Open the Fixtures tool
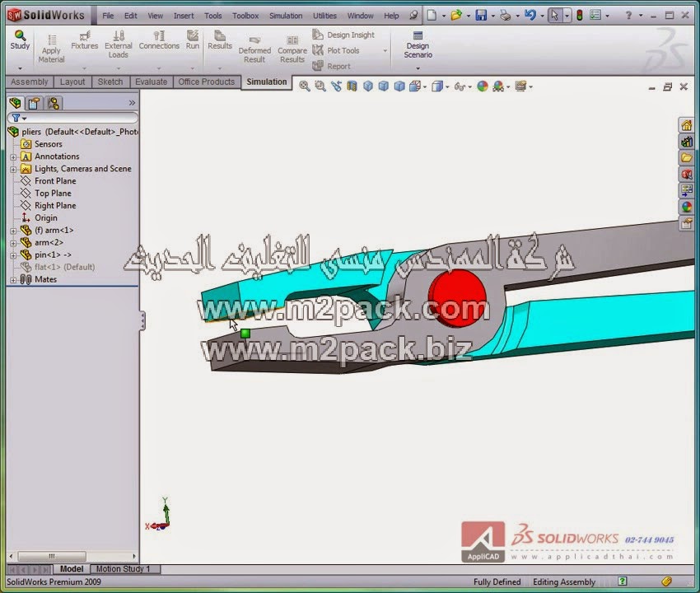The image size is (700, 593). coord(84,40)
